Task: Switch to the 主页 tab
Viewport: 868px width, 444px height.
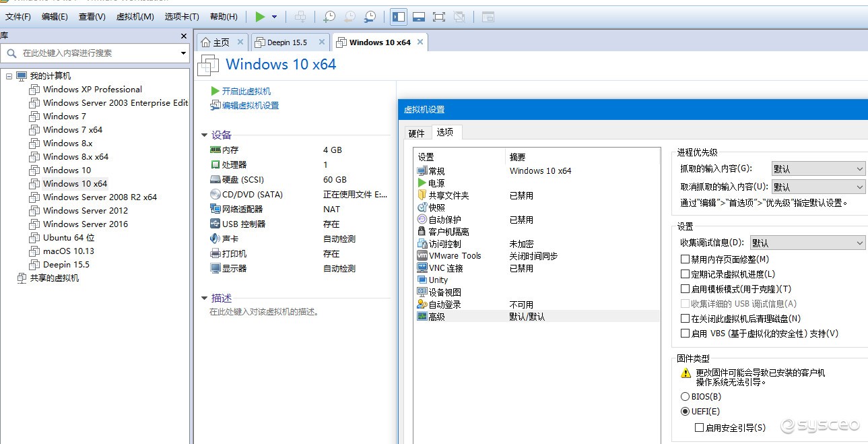Action: [222, 42]
